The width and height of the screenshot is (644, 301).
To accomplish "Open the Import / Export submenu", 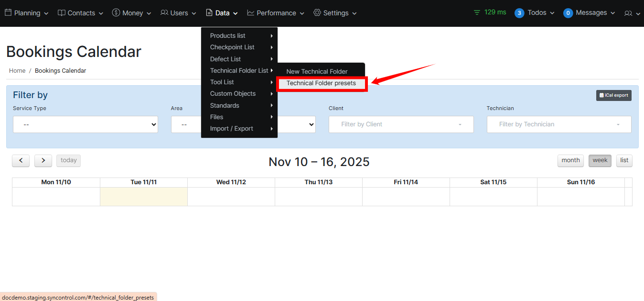I will tap(232, 128).
